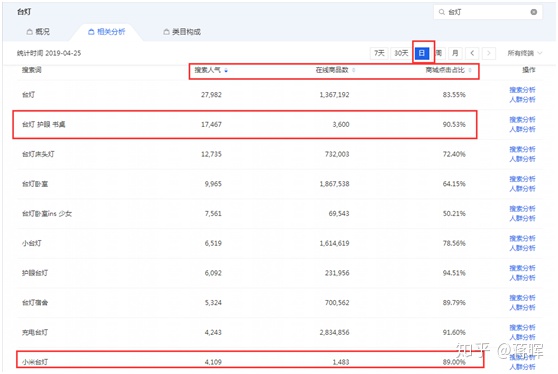The width and height of the screenshot is (558, 374).
Task: Click the 搜索词 column header
Action: 32,70
